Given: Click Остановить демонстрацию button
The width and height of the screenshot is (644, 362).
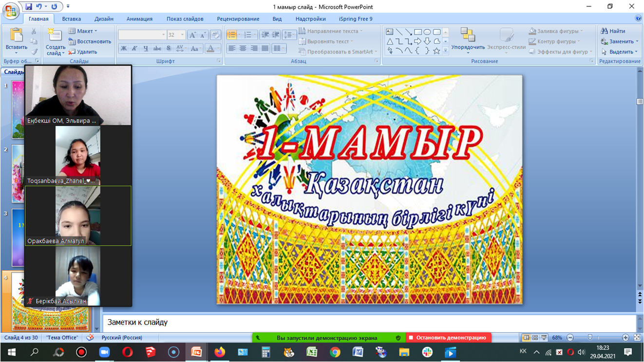Looking at the screenshot, I should (448, 338).
